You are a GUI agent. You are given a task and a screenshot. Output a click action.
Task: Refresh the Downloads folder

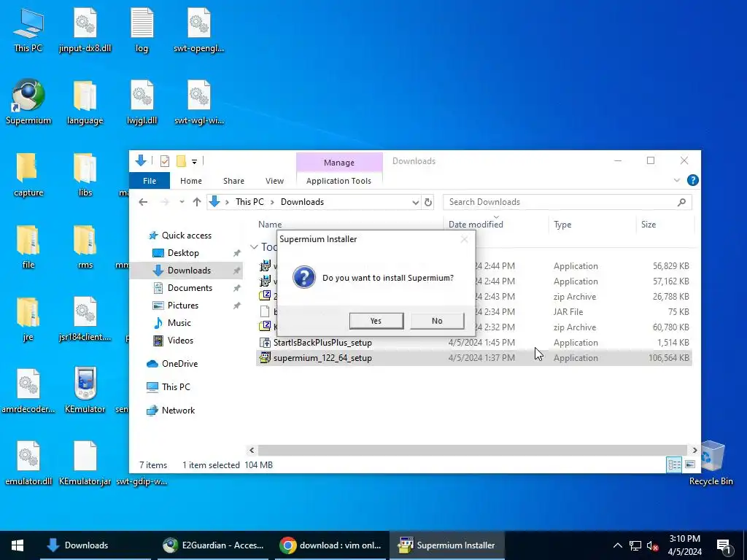[x=428, y=203]
